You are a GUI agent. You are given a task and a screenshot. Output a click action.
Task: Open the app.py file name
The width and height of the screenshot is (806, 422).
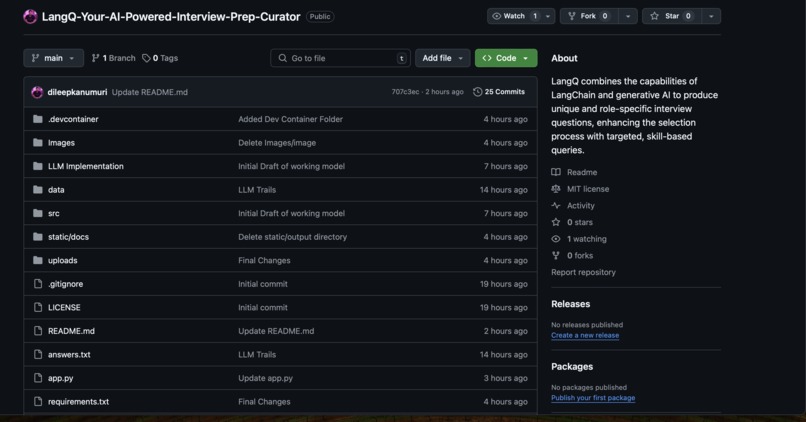(61, 378)
